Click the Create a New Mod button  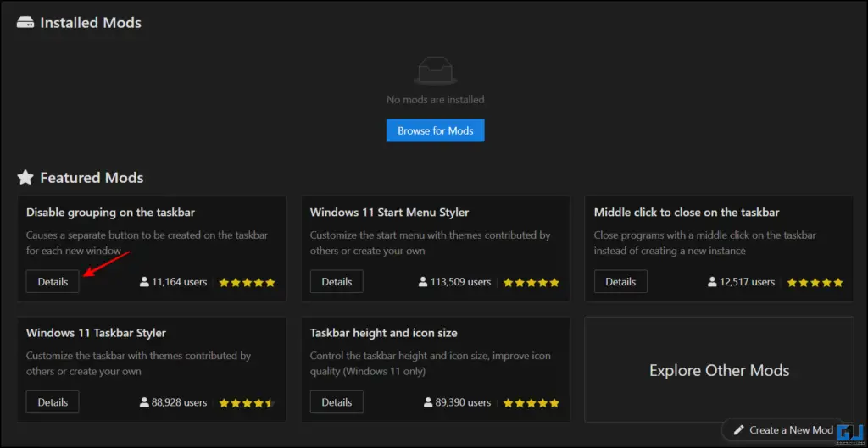tap(784, 429)
